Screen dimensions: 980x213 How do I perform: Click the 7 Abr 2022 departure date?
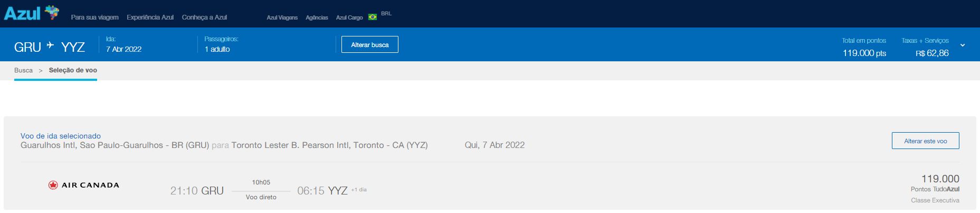click(x=123, y=49)
